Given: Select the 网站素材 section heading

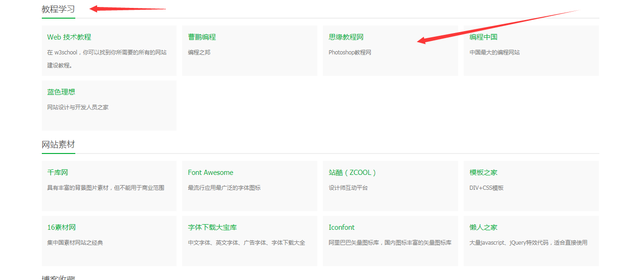Looking at the screenshot, I should (58, 145).
